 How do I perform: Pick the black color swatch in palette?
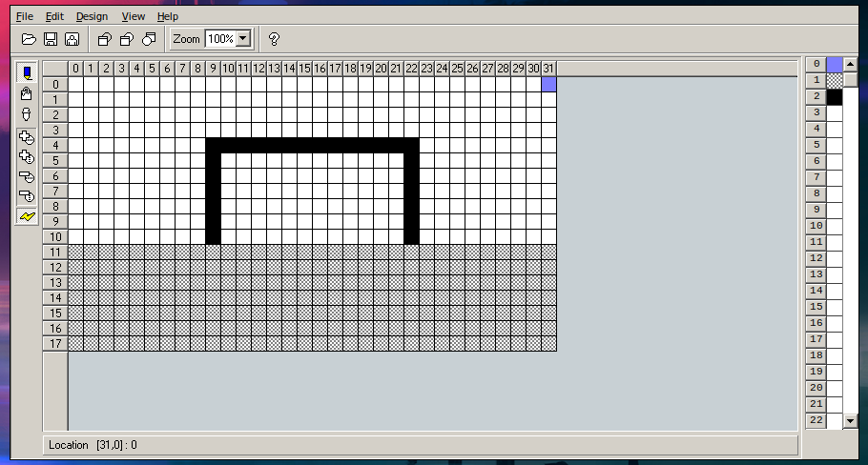[x=835, y=96]
